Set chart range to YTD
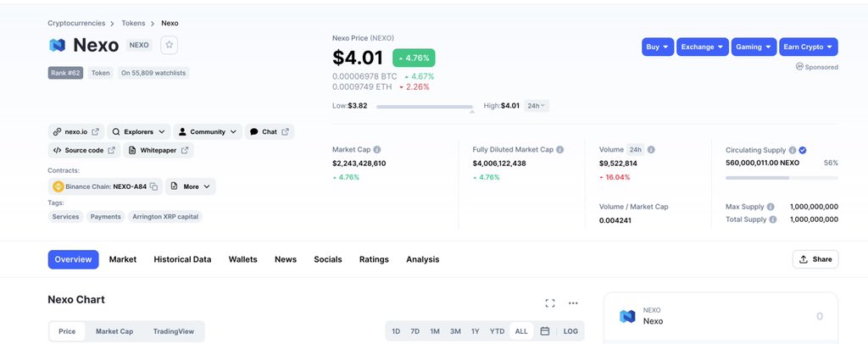868x344 pixels. point(497,331)
